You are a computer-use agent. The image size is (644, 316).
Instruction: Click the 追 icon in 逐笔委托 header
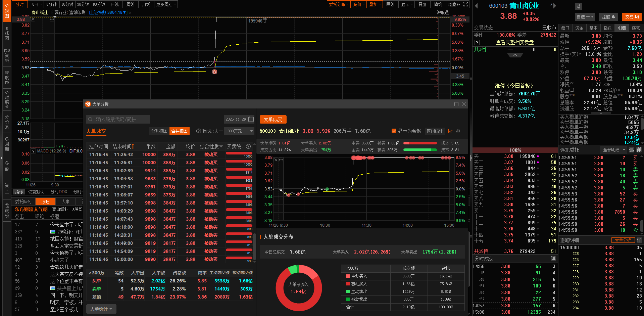pyautogui.click(x=631, y=150)
